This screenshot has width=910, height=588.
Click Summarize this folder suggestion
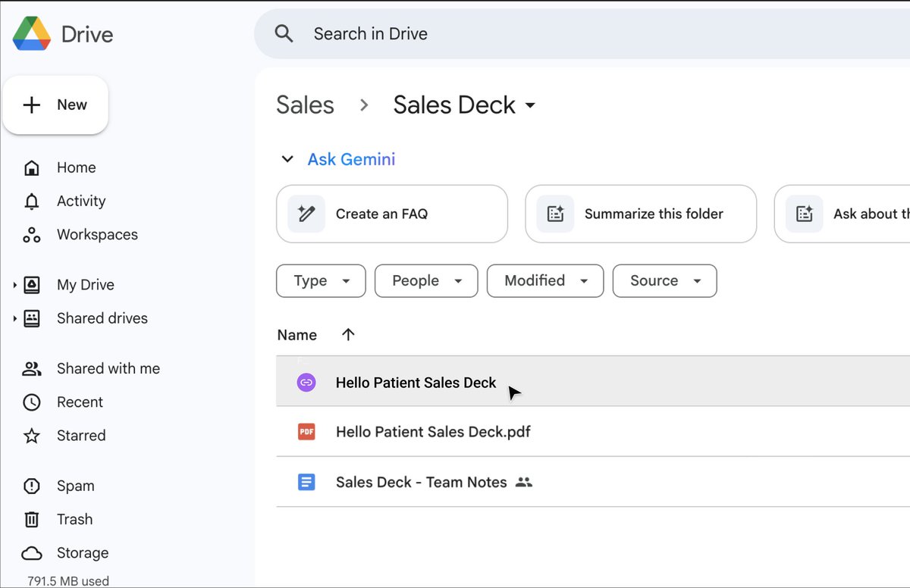tap(640, 214)
